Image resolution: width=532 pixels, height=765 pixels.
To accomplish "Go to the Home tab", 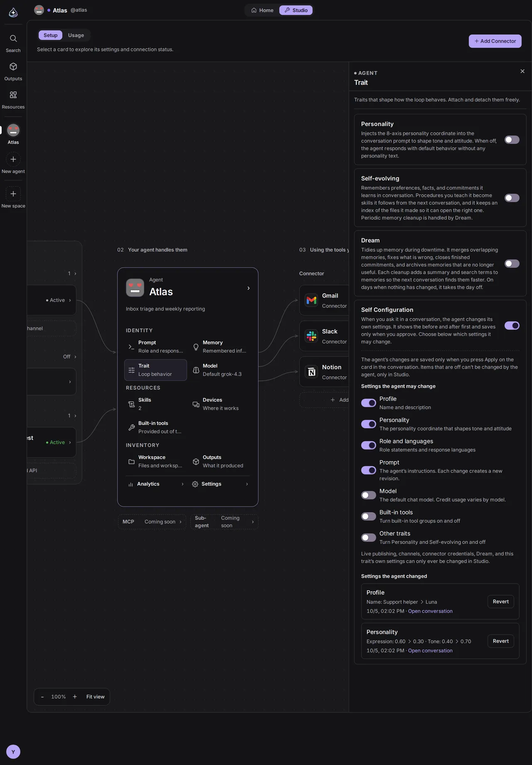I will [262, 10].
